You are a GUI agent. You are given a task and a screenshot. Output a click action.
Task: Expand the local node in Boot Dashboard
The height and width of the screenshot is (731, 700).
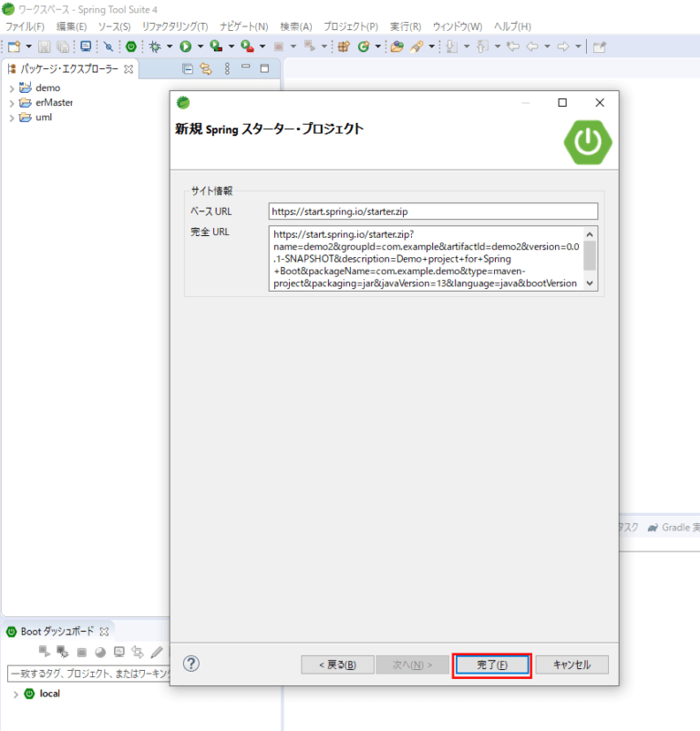pyautogui.click(x=15, y=694)
